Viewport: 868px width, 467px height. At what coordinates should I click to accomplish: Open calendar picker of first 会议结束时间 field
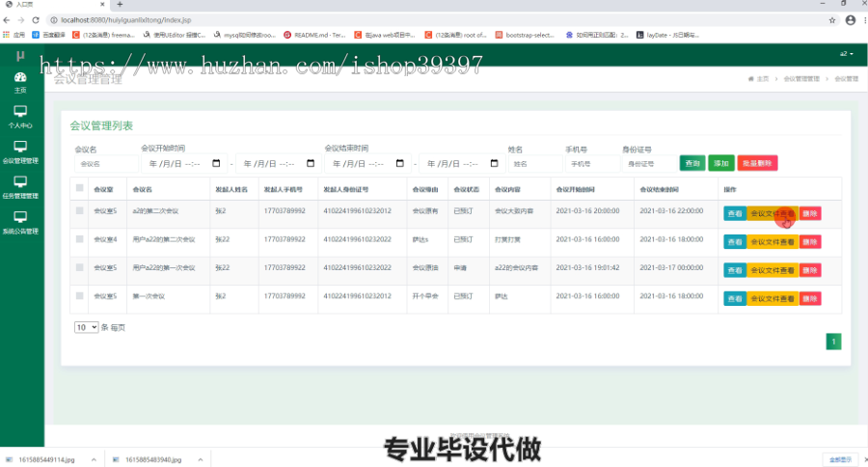[400, 163]
